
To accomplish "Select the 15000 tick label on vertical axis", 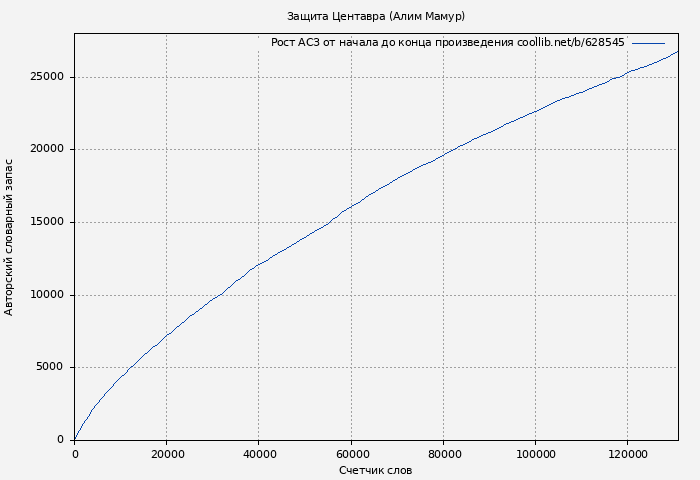I will point(47,222).
